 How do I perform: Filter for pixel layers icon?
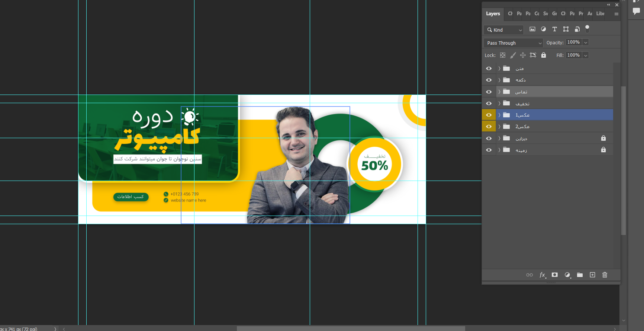click(532, 29)
